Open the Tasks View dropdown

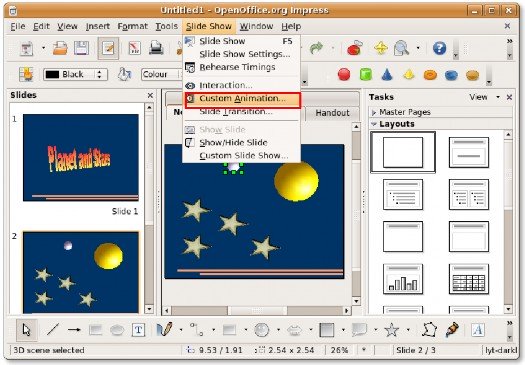[484, 97]
